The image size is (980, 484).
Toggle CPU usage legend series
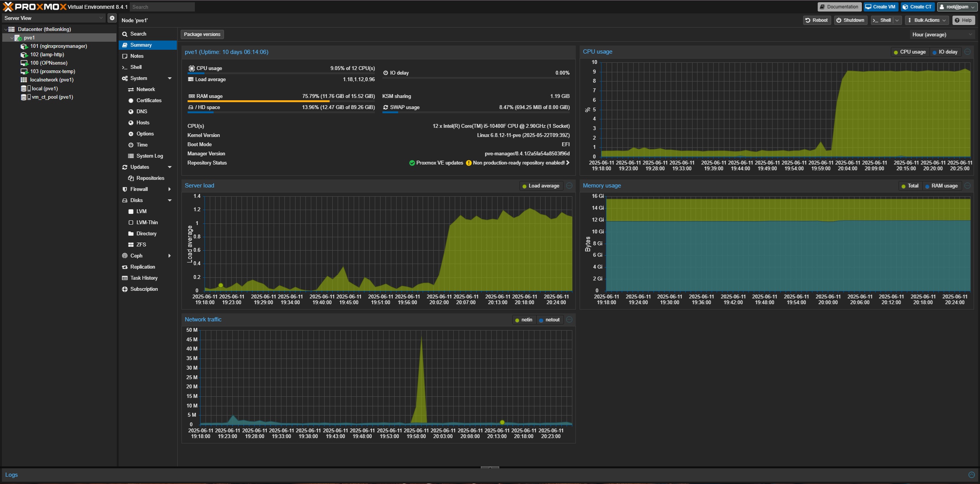click(910, 52)
